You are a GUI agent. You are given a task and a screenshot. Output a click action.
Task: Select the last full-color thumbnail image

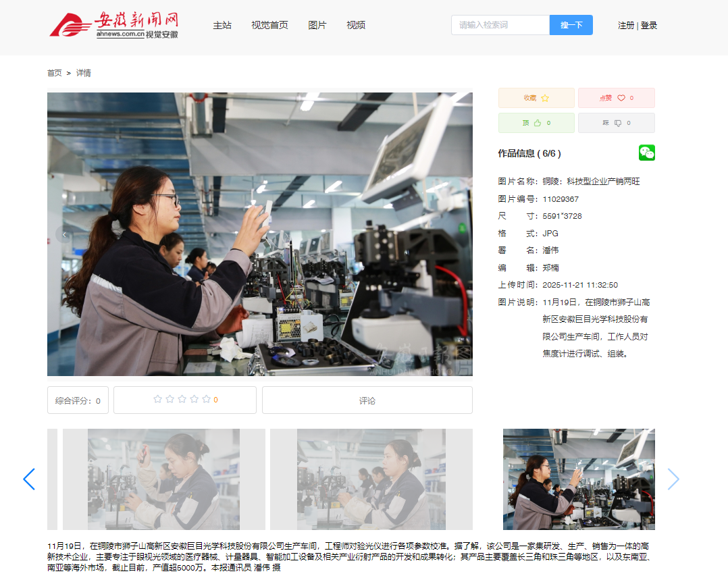tap(579, 479)
